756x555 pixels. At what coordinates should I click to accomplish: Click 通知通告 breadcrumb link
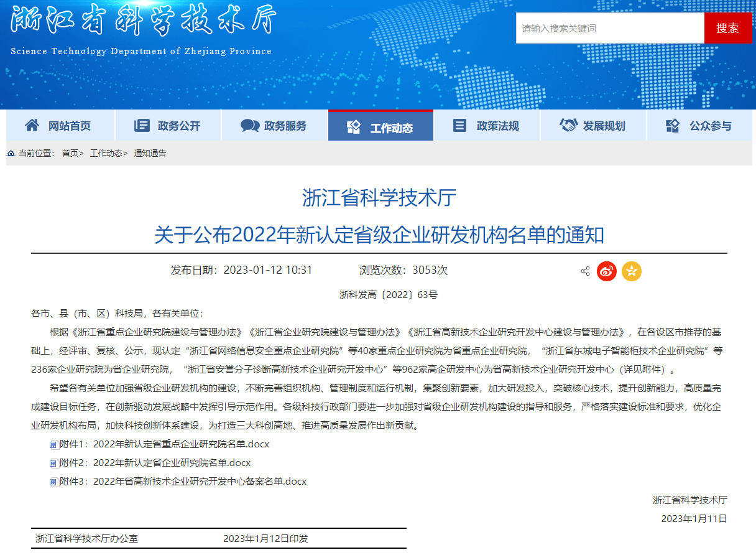tap(150, 153)
